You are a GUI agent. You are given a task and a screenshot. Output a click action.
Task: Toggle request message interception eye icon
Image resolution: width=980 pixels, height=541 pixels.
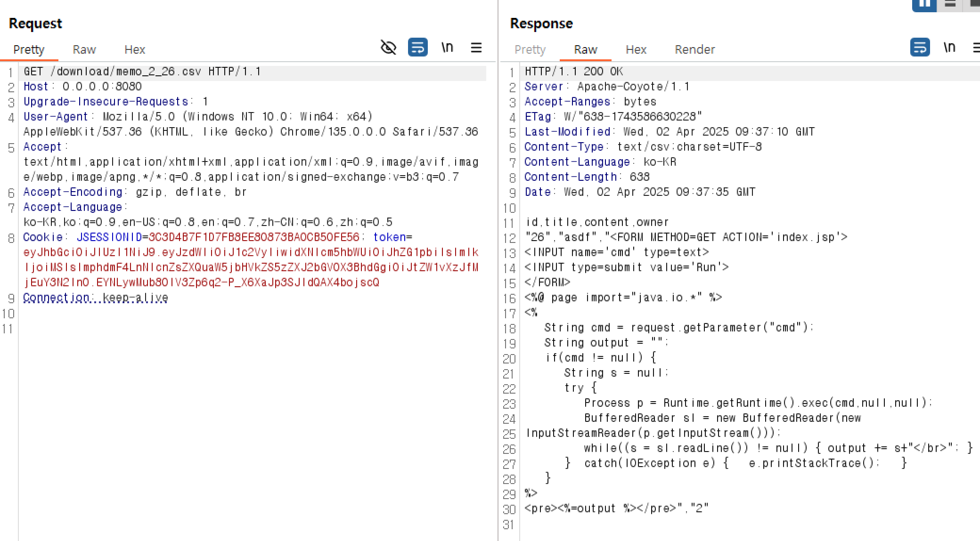click(x=388, y=48)
